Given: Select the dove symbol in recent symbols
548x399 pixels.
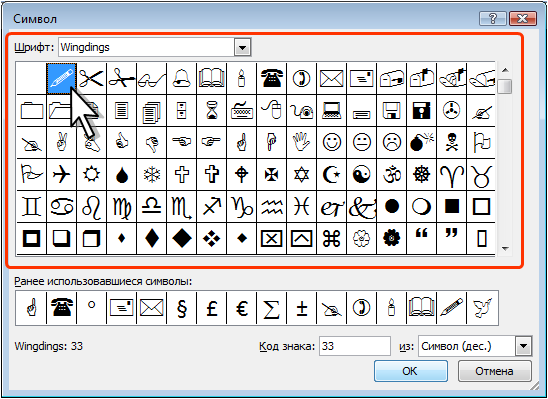Looking at the screenshot, I should tap(482, 308).
